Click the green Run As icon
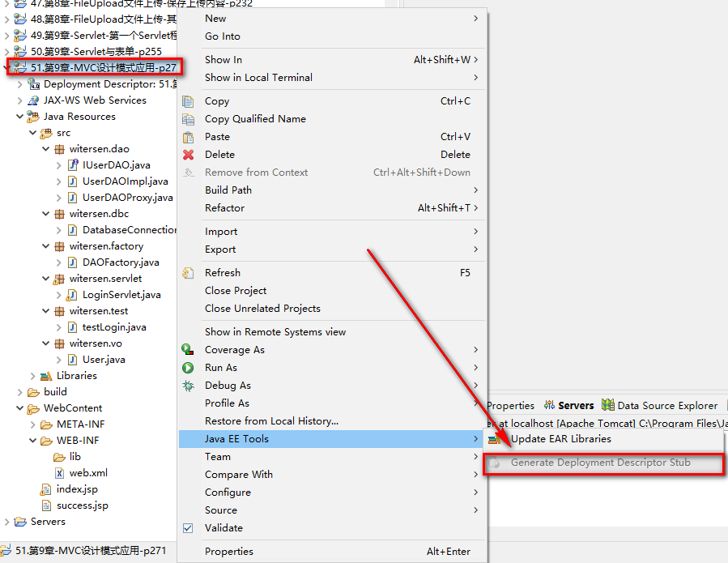 point(188,368)
